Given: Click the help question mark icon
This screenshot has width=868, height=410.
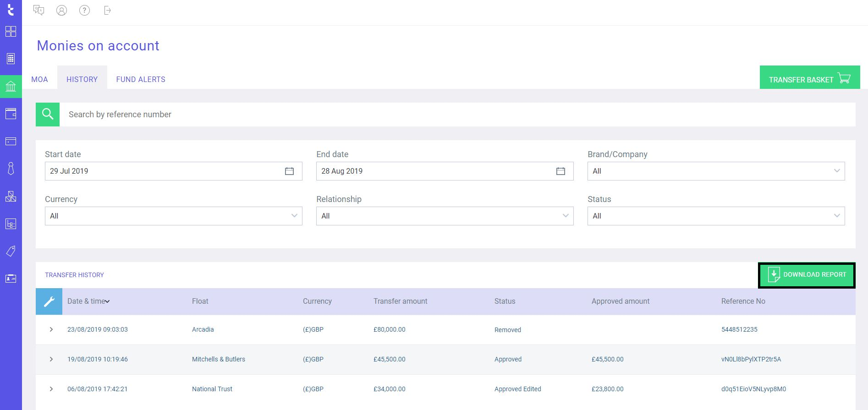Looking at the screenshot, I should pos(84,11).
